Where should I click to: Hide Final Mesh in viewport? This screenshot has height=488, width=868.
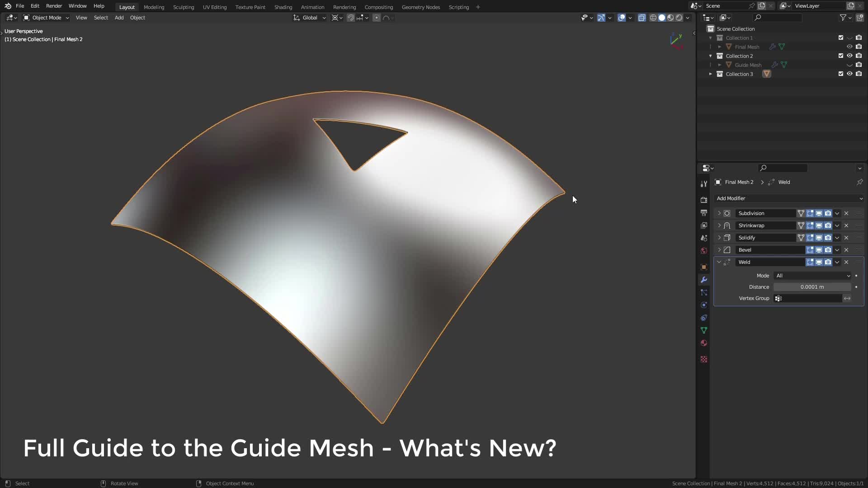pyautogui.click(x=849, y=47)
